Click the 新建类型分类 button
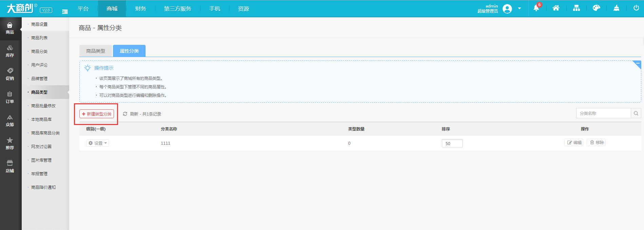Screen dimensions: 644x230 [97, 114]
